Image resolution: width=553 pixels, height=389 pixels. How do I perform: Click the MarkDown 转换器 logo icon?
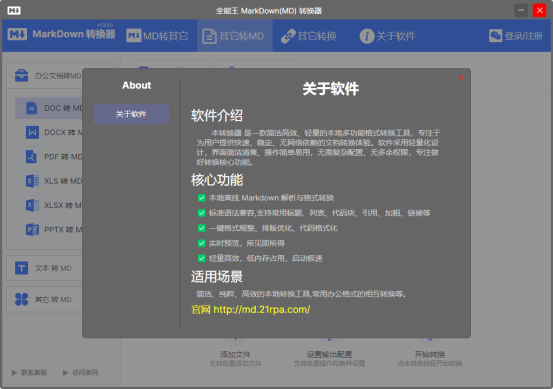point(17,34)
